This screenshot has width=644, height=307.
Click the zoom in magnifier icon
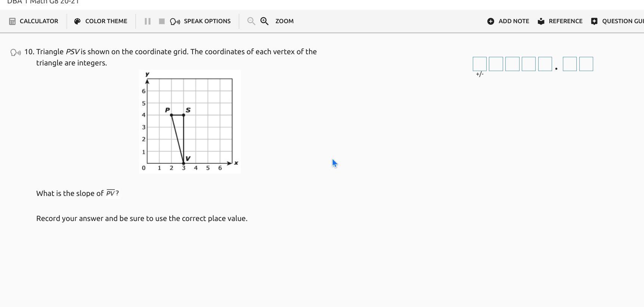[264, 21]
